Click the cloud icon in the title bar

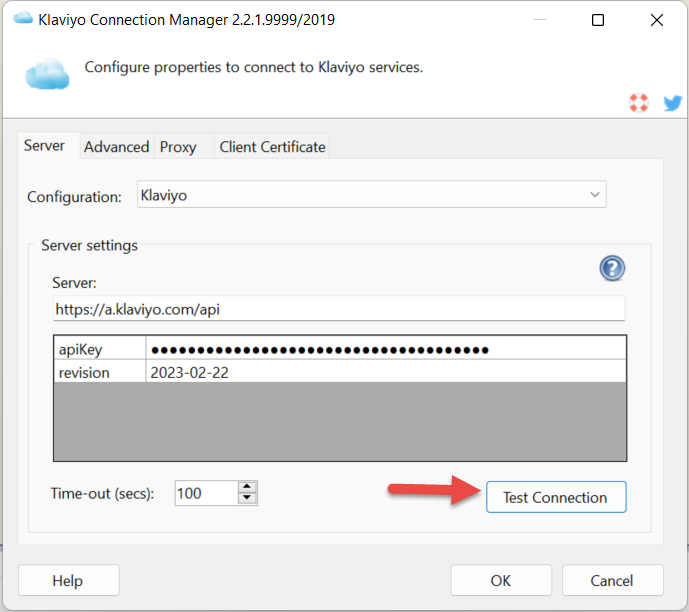click(x=23, y=19)
